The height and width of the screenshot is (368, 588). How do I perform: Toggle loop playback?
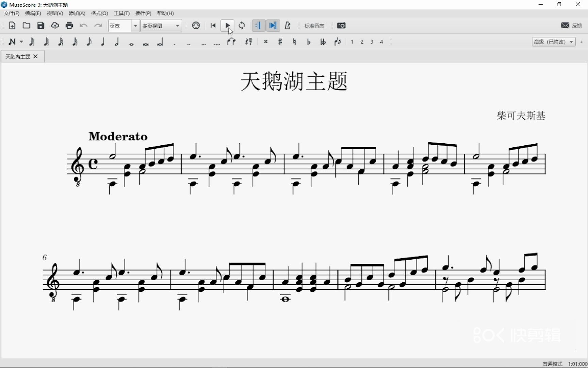242,26
